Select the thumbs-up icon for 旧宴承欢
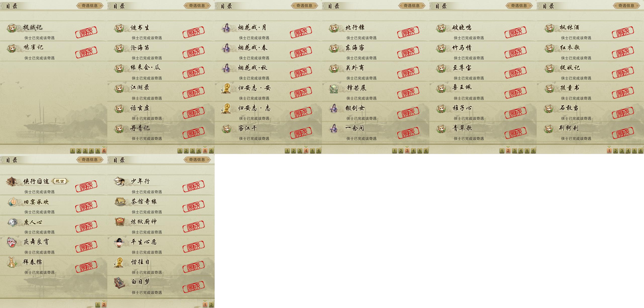The height and width of the screenshot is (308, 644). click(x=12, y=202)
